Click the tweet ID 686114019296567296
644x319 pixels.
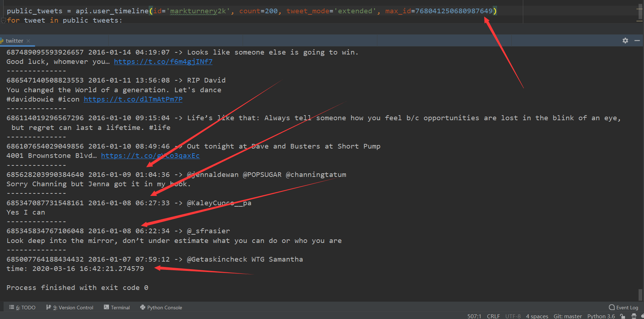click(x=45, y=118)
